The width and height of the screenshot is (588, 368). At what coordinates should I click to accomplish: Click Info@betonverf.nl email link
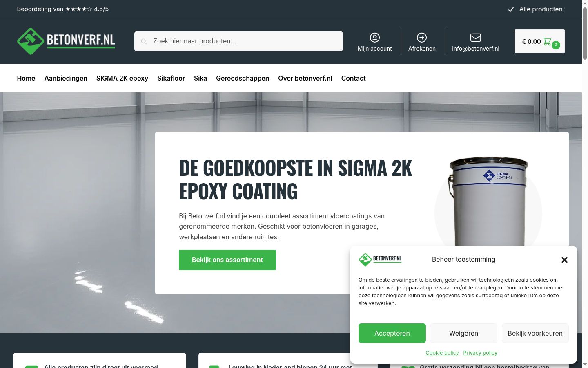click(x=476, y=49)
